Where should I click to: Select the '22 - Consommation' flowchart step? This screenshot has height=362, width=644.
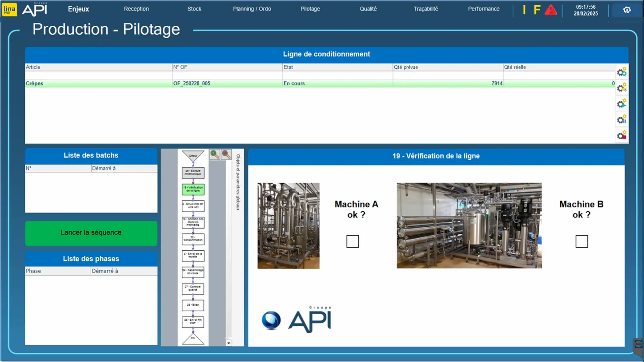click(193, 239)
